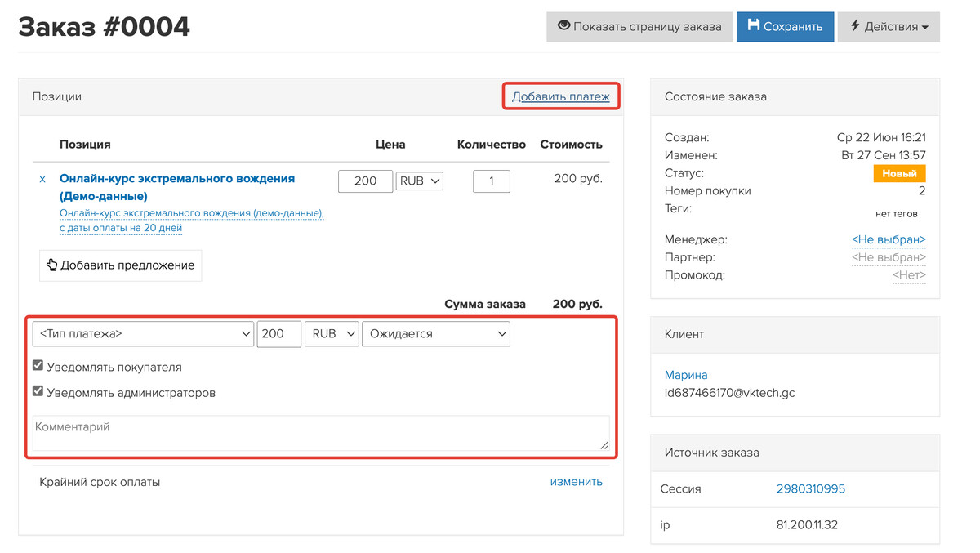This screenshot has width=980, height=553.
Task: Choose partner via Не выбран link
Action: point(889,257)
